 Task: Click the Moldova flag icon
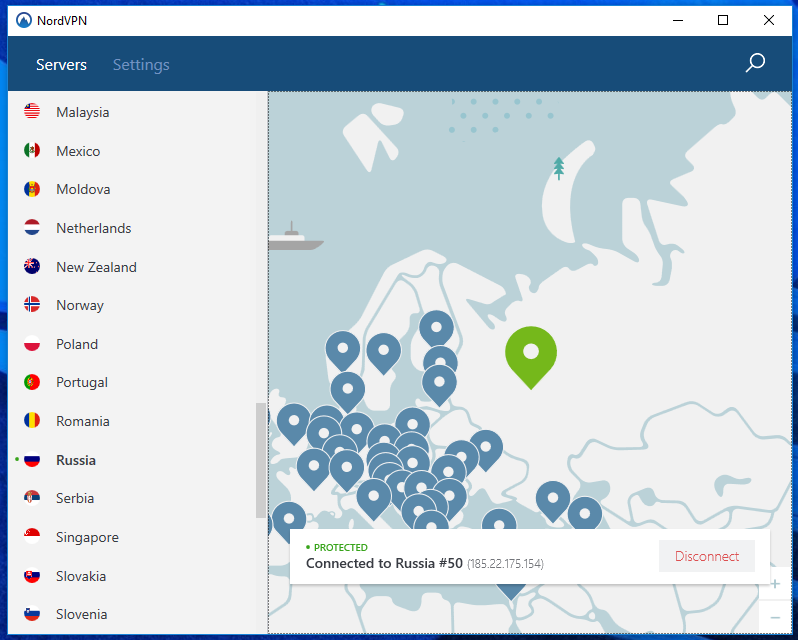coord(32,189)
